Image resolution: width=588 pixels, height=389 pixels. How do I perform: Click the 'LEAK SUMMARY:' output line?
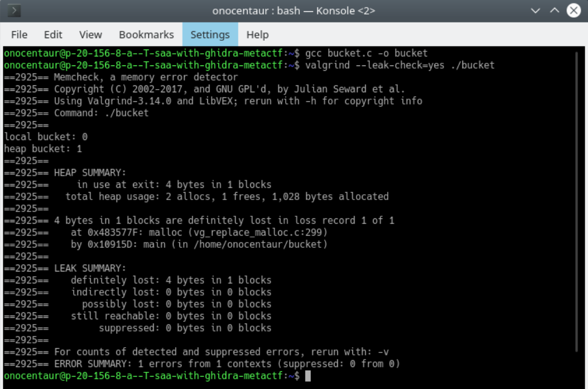(90, 268)
